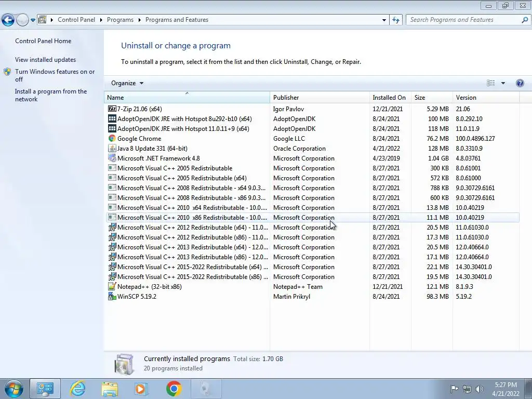Sort by the Version column header
The image size is (532, 399).
486,97
